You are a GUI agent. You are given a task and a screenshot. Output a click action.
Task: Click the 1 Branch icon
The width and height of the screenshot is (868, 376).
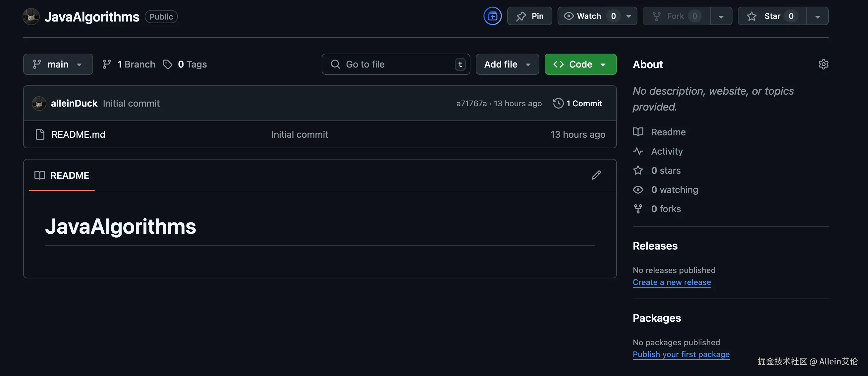pos(107,64)
